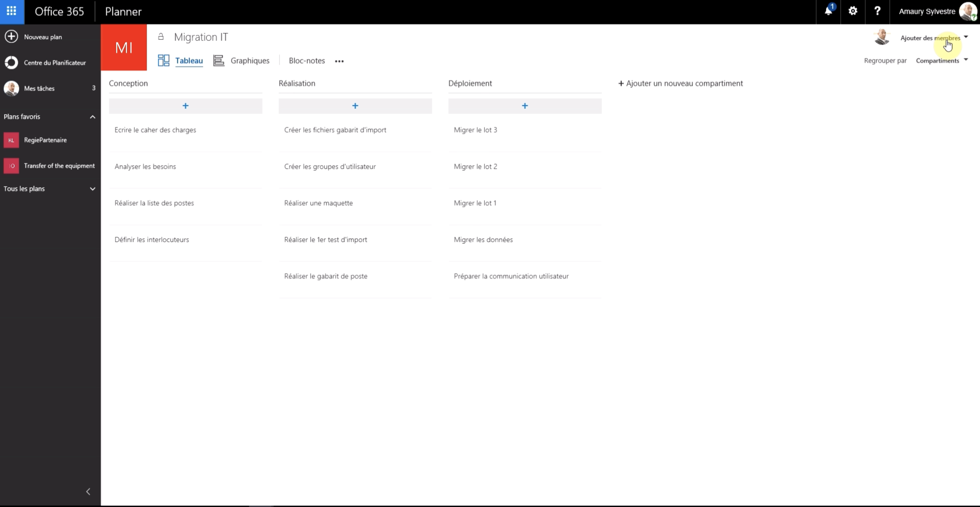Open settings gear icon
Image resolution: width=980 pixels, height=507 pixels.
[852, 11]
